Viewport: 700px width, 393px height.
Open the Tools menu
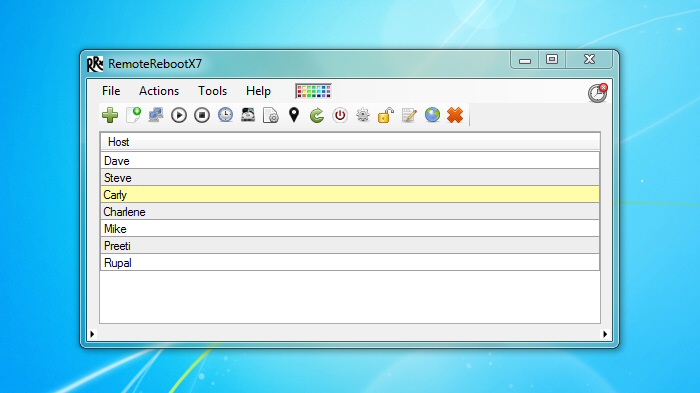[x=212, y=91]
